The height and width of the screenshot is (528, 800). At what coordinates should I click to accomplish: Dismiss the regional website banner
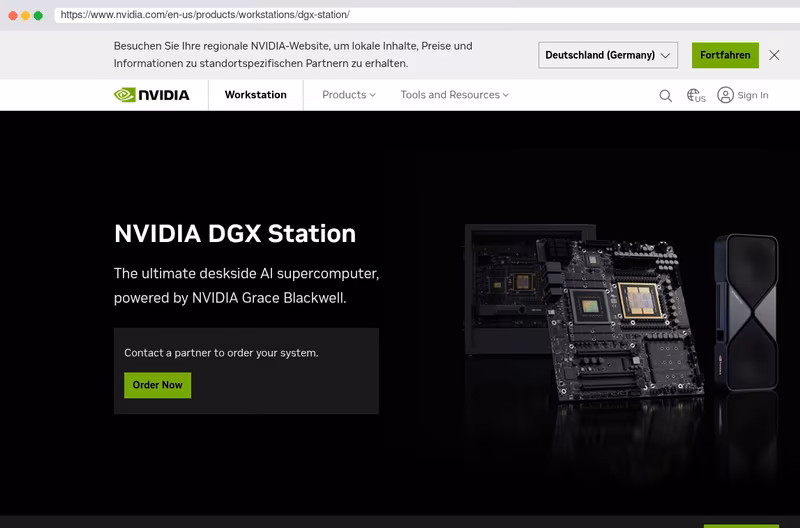pos(774,55)
